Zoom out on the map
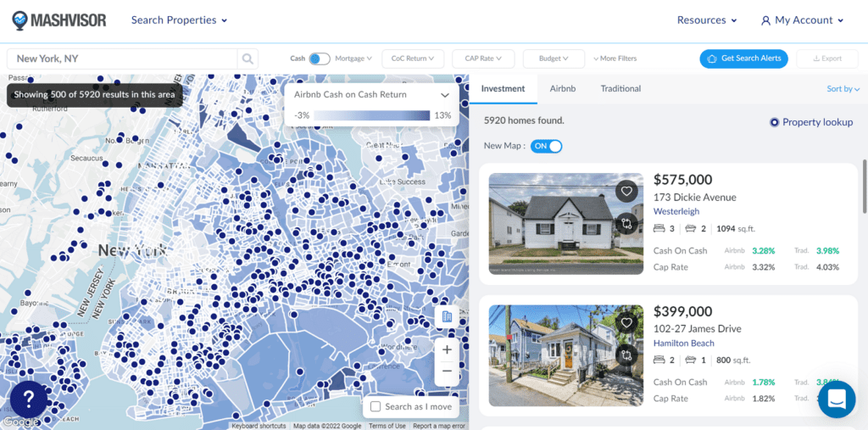 click(x=447, y=372)
